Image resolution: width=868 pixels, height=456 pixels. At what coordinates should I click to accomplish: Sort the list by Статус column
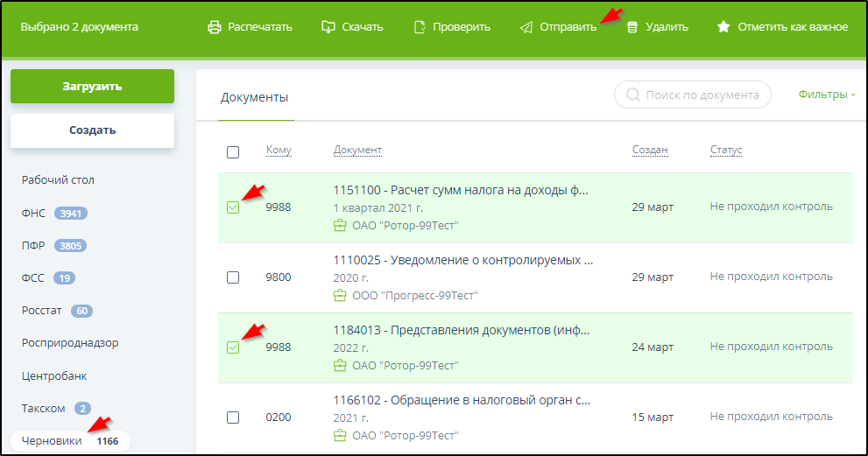point(726,151)
